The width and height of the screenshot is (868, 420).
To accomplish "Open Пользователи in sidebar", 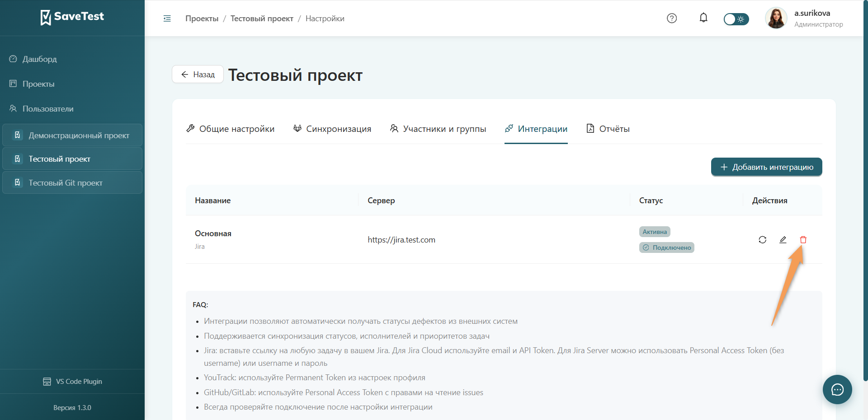I will [72, 109].
